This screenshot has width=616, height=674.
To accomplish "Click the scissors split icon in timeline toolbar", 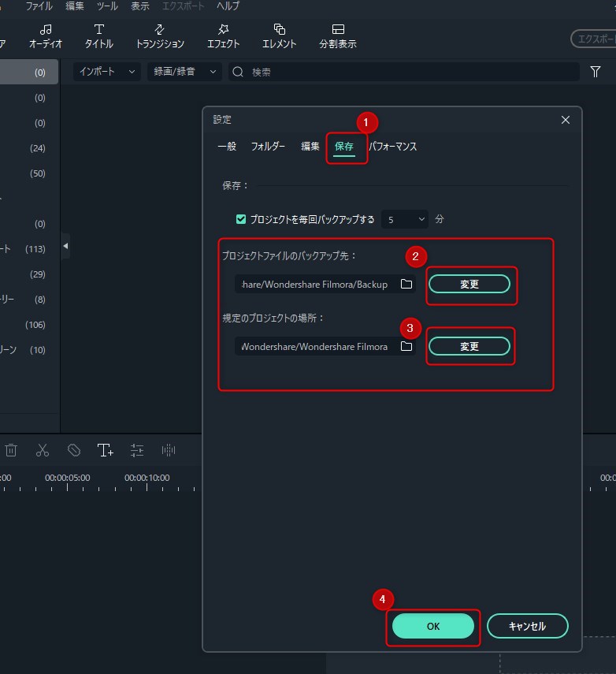I will [43, 450].
